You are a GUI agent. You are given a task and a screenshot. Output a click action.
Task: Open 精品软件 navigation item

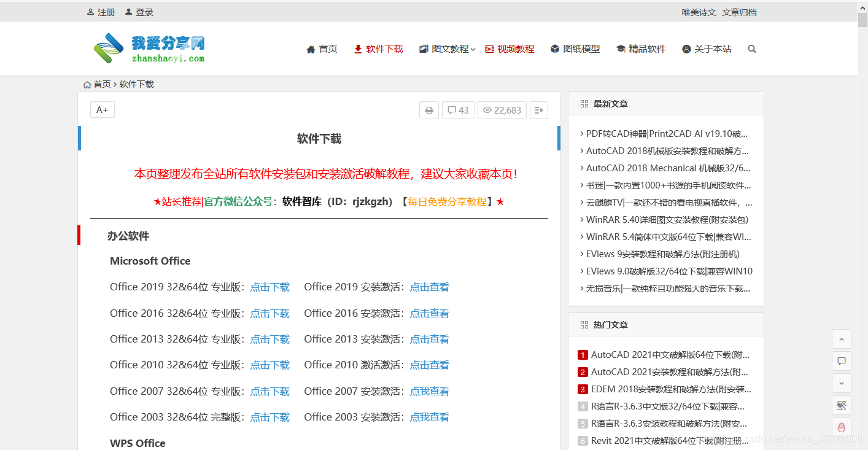tap(641, 49)
